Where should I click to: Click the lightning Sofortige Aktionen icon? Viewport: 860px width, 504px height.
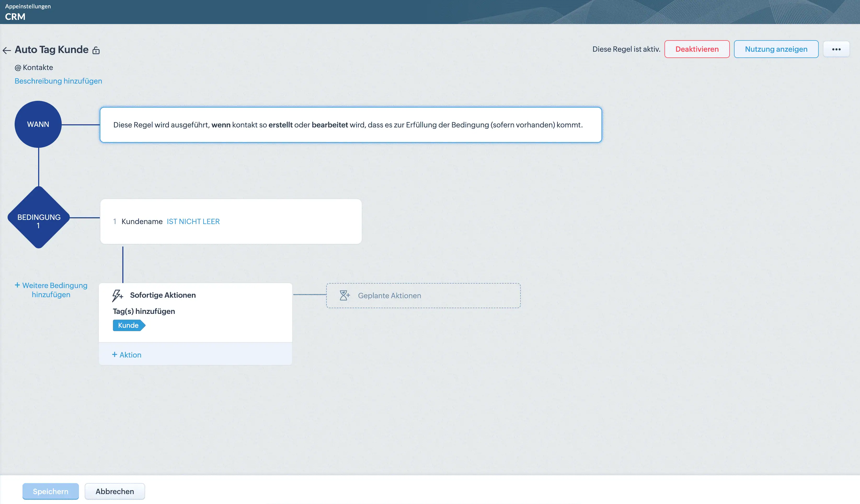click(117, 295)
